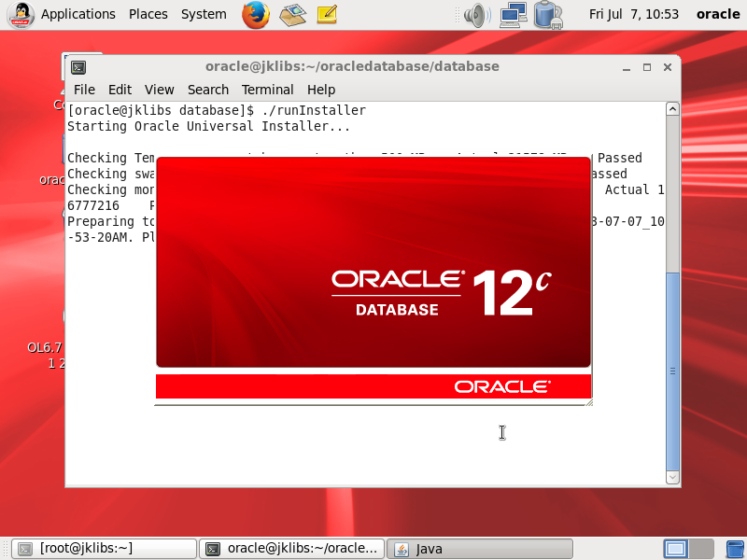This screenshot has height=560, width=747.
Task: Open the terminal View menu
Action: [x=159, y=90]
